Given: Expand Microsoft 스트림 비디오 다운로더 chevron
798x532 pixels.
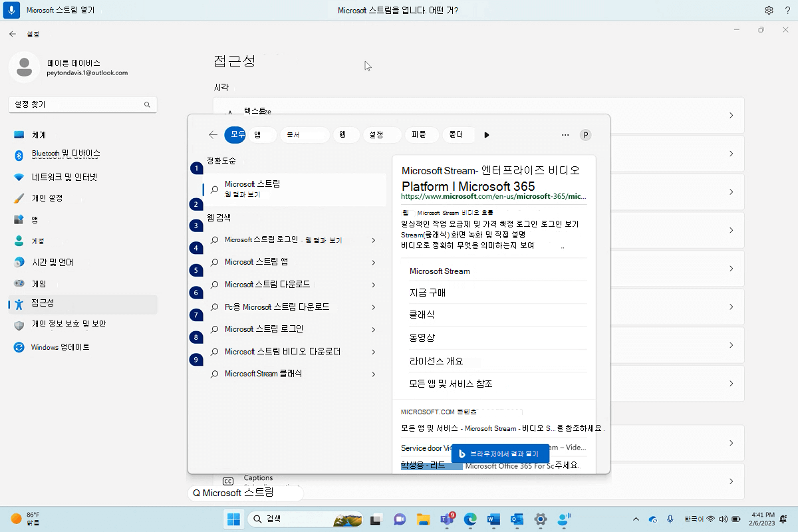Looking at the screenshot, I should [374, 352].
